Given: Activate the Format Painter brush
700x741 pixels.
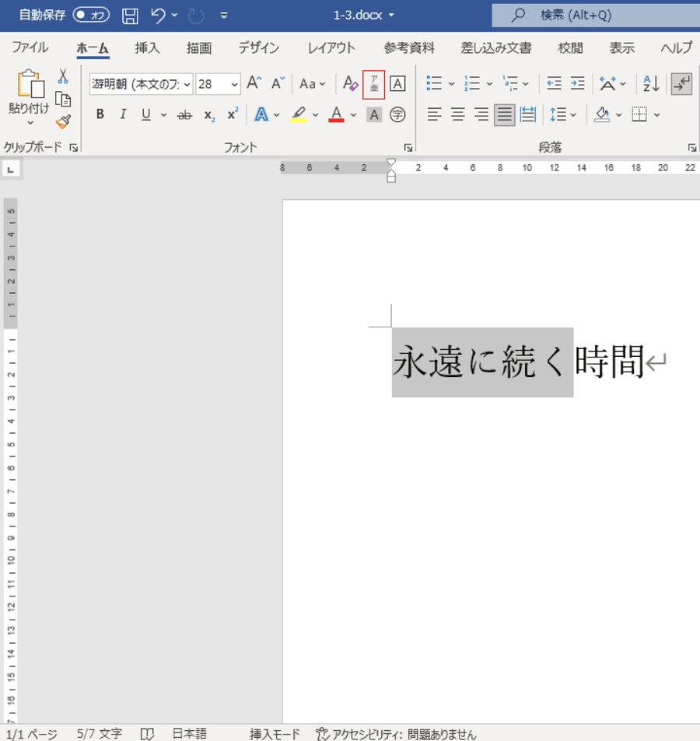Looking at the screenshot, I should (63, 121).
